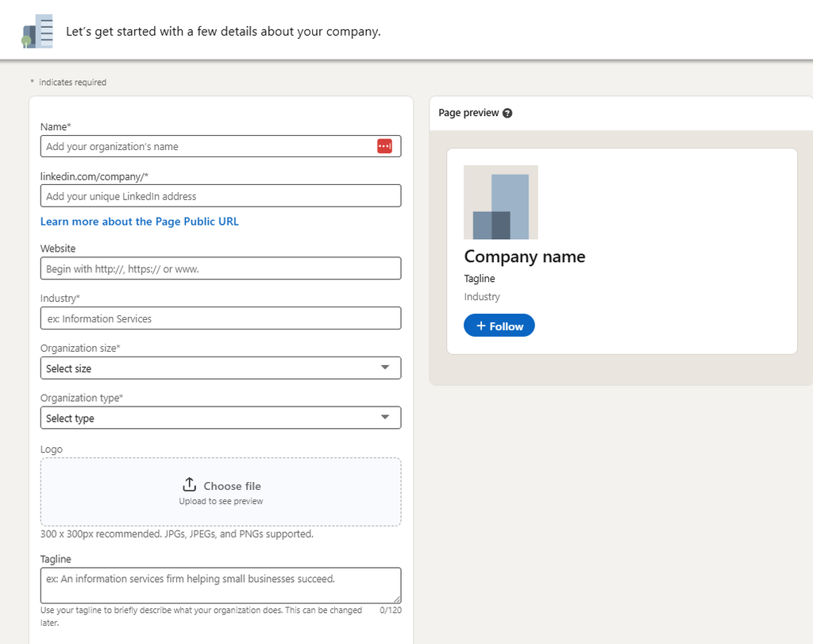Click the 'Use your tagline to briefly describe' hint

201,616
